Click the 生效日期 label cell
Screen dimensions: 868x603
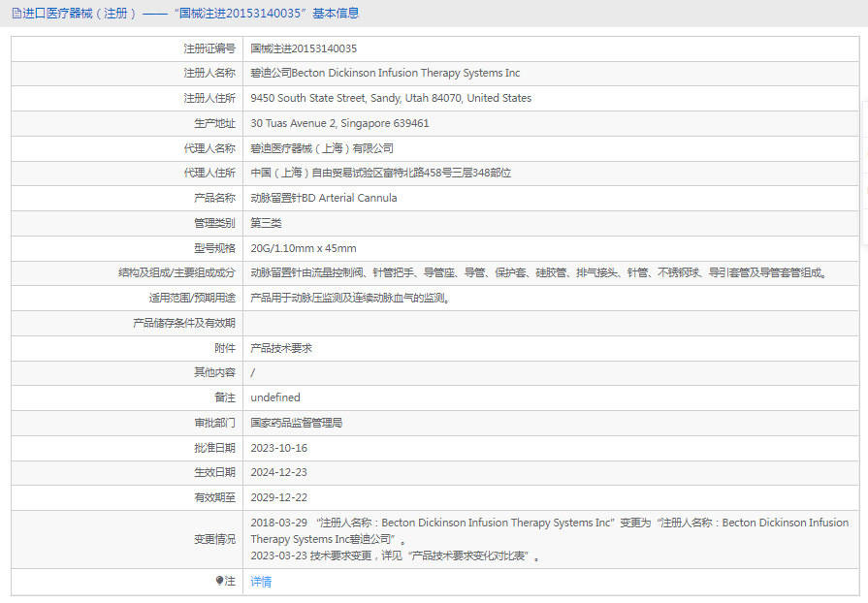[127, 472]
